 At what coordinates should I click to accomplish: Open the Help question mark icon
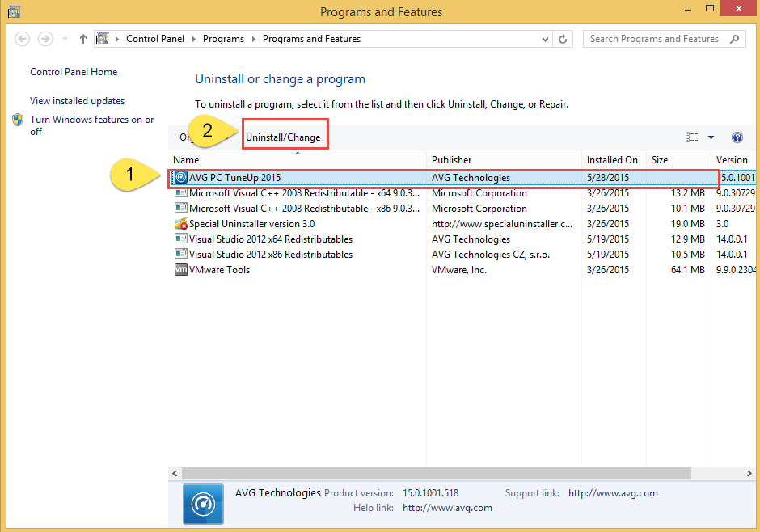click(x=737, y=137)
